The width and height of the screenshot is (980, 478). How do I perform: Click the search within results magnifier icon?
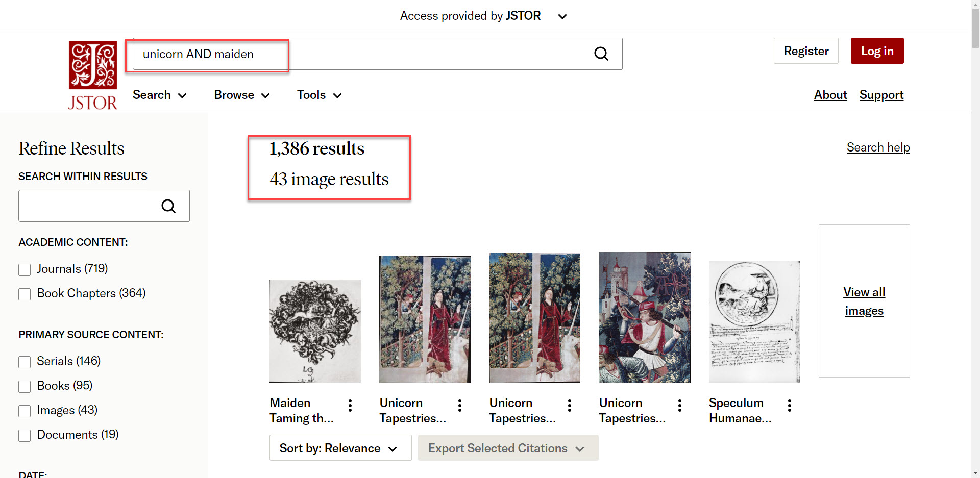(x=168, y=206)
